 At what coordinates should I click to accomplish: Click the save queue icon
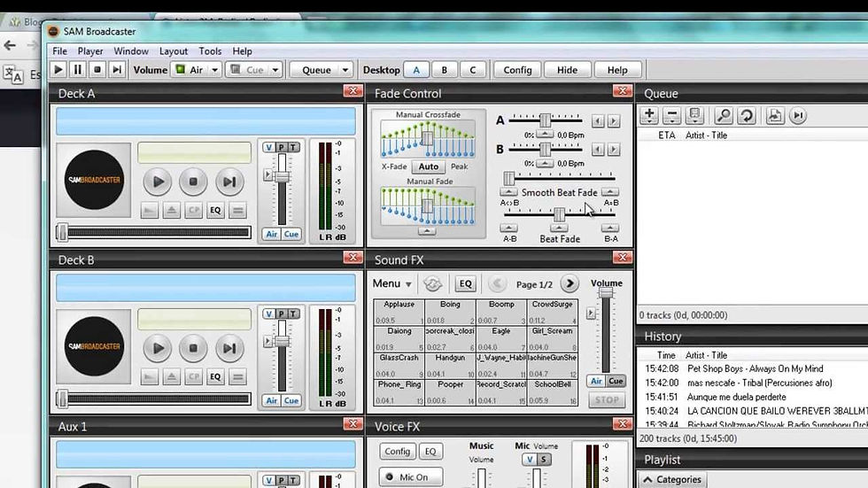pyautogui.click(x=694, y=116)
